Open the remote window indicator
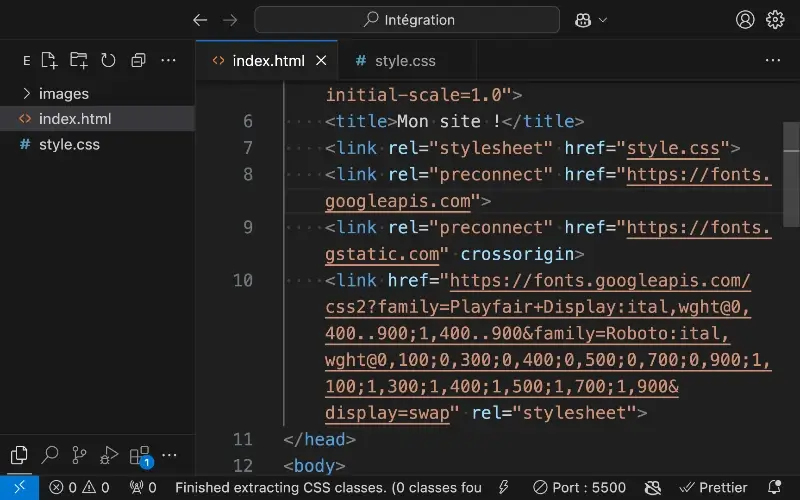 19,488
